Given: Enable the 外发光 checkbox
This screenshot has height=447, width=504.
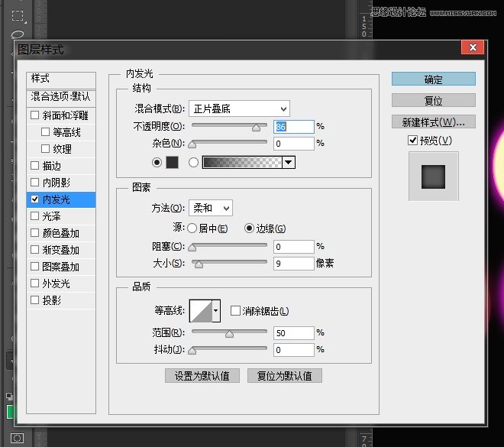Looking at the screenshot, I should (34, 283).
